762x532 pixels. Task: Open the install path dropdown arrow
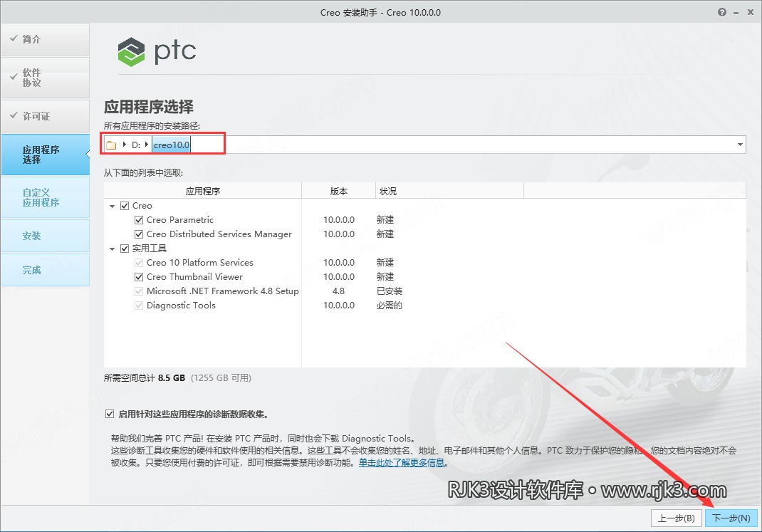pos(740,145)
